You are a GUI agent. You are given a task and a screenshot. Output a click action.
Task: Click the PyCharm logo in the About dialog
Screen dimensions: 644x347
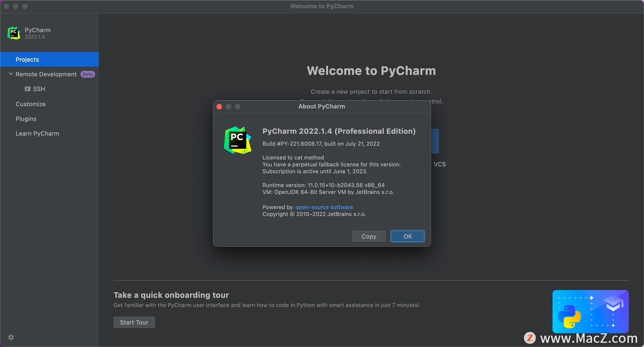(237, 140)
